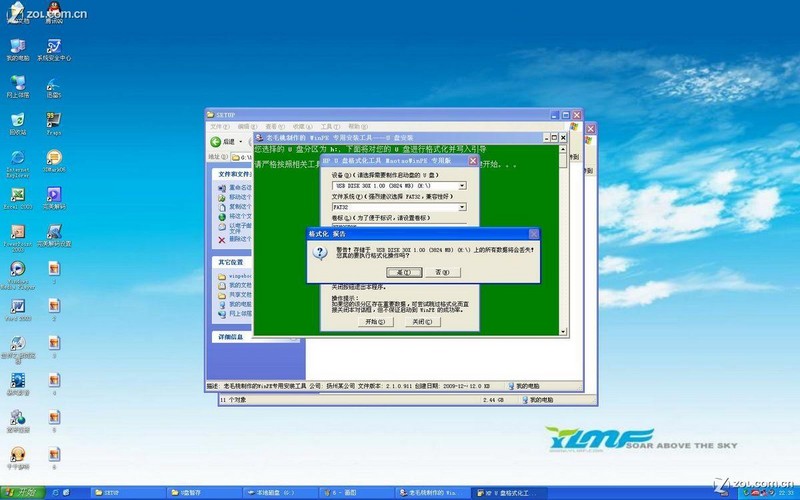The image size is (800, 500).
Task: Select desktop file icon labeled 1
Action: pyautogui.click(x=54, y=272)
